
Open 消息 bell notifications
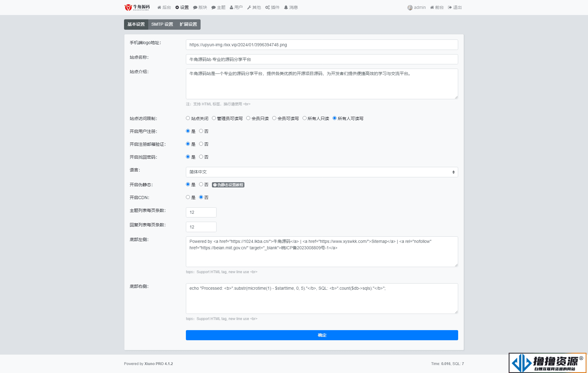tap(291, 7)
